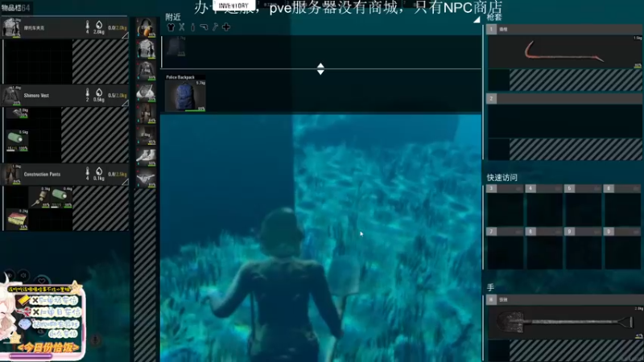Viewport: 644px width, 362px height.
Task: Click the empty holster slot 2
Action: pyautogui.click(x=565, y=121)
